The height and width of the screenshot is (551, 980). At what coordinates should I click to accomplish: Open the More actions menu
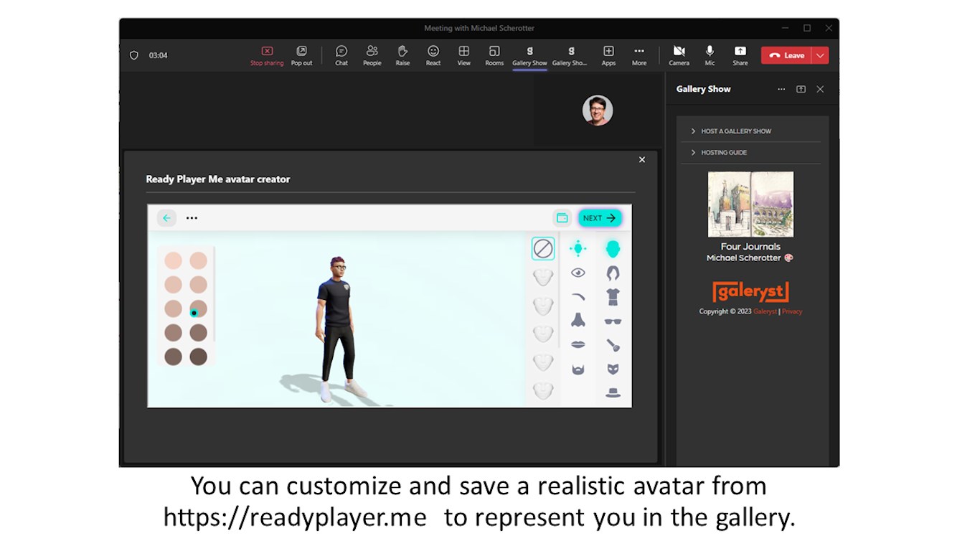point(639,55)
